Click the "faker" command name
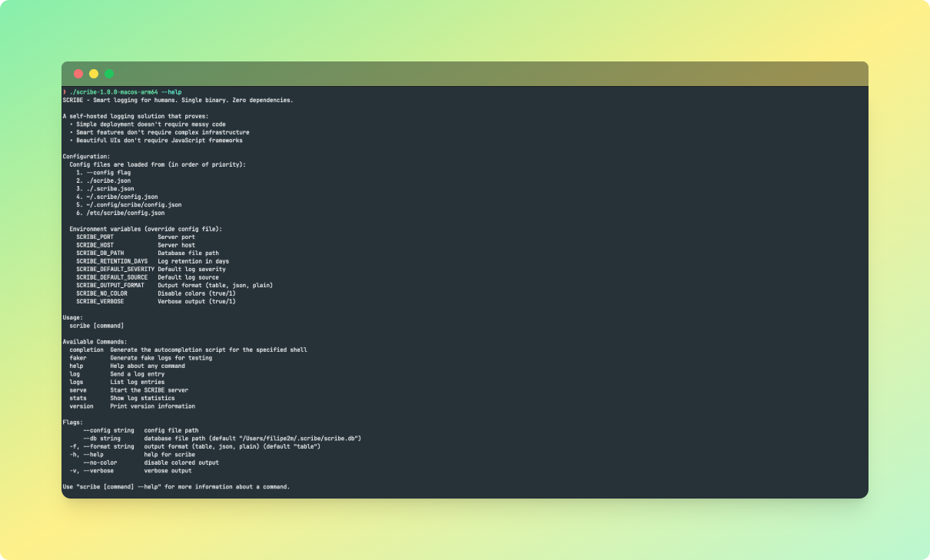This screenshot has height=560, width=930. (78, 358)
